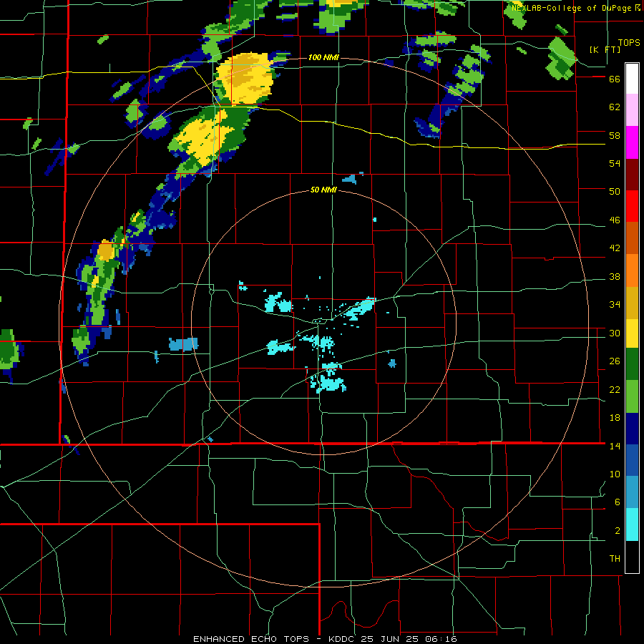Click the TOPS legend title
644x644 pixels.
629,42
